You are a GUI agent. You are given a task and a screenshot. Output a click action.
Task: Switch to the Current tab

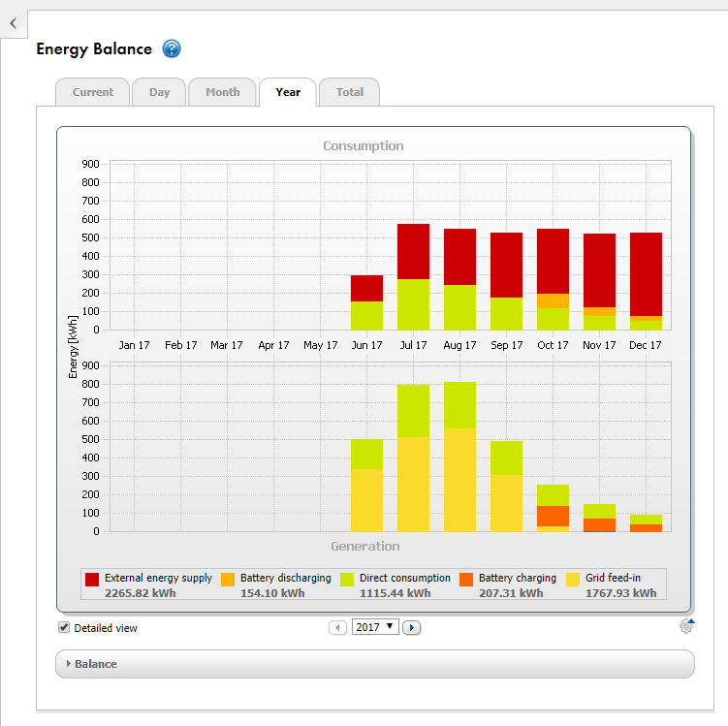pos(92,92)
